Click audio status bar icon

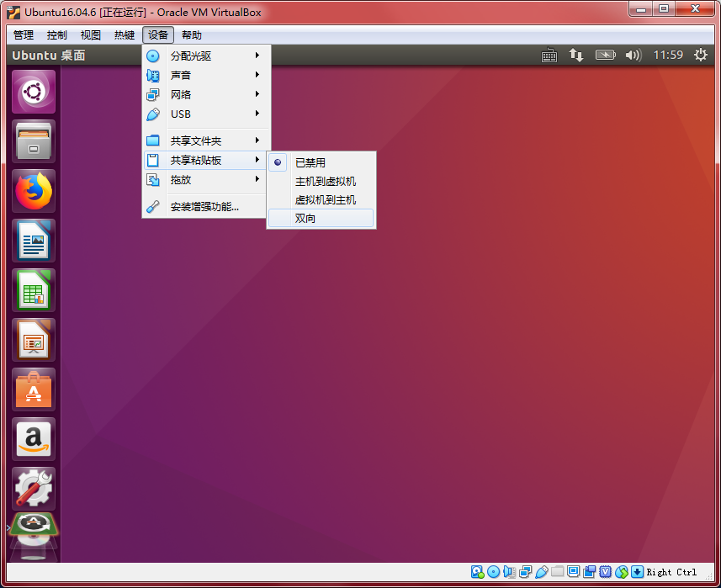[x=510, y=572]
